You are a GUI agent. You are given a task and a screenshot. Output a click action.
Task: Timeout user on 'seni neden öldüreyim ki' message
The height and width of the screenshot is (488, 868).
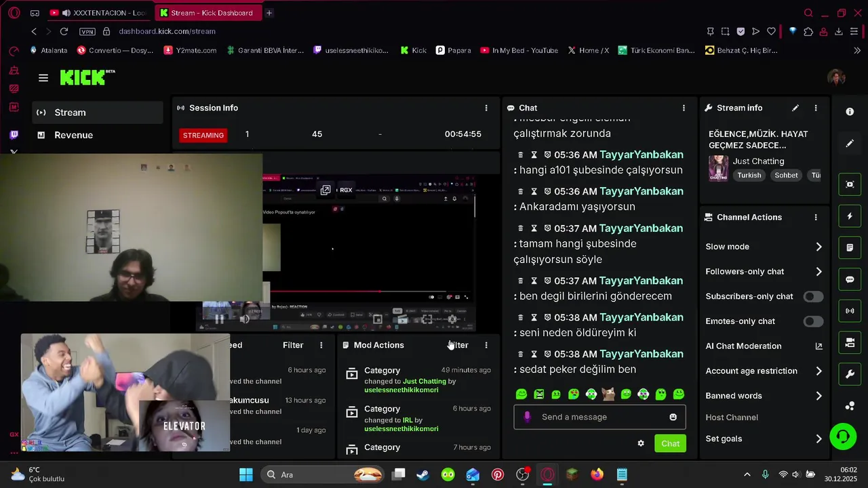click(x=534, y=317)
